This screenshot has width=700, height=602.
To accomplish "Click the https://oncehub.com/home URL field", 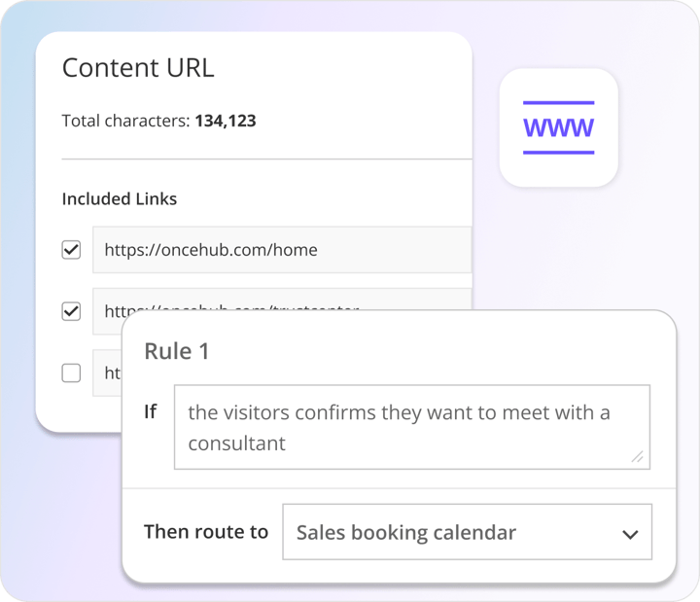I will point(282,250).
